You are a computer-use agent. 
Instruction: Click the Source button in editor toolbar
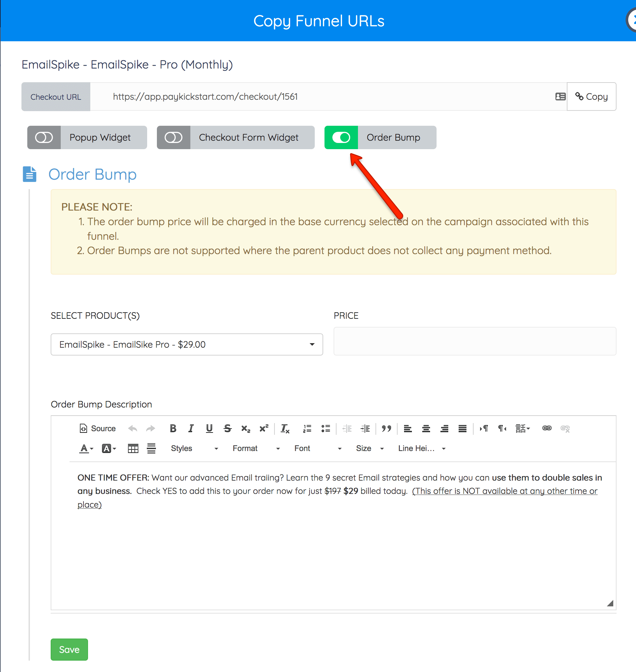tap(98, 428)
